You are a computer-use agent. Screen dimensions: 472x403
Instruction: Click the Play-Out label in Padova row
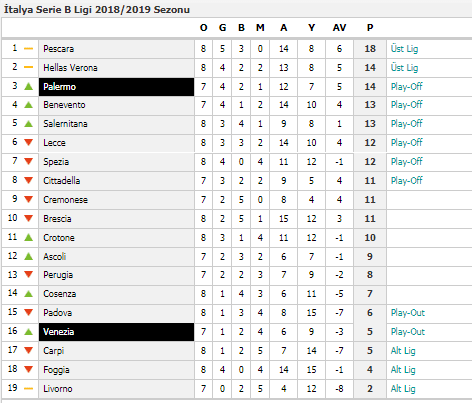(x=408, y=313)
